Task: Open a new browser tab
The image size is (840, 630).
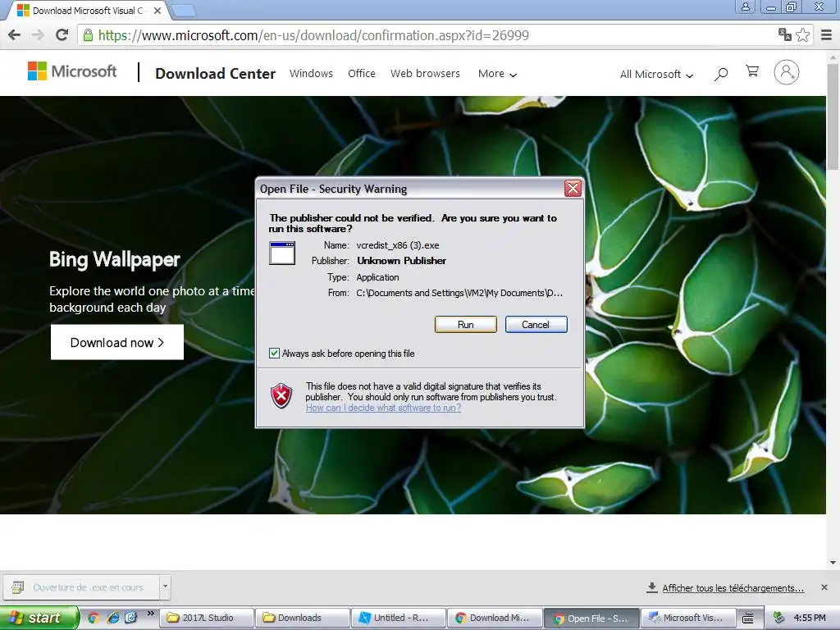Action: click(185, 10)
